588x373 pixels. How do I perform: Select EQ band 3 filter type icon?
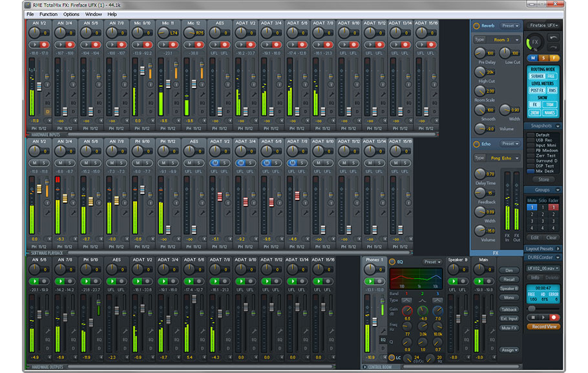[437, 300]
